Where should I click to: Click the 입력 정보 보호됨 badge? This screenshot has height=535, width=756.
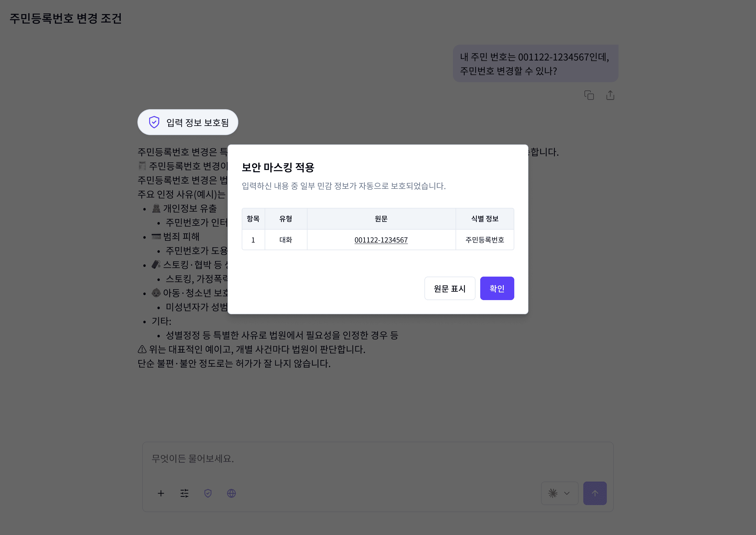tap(187, 122)
